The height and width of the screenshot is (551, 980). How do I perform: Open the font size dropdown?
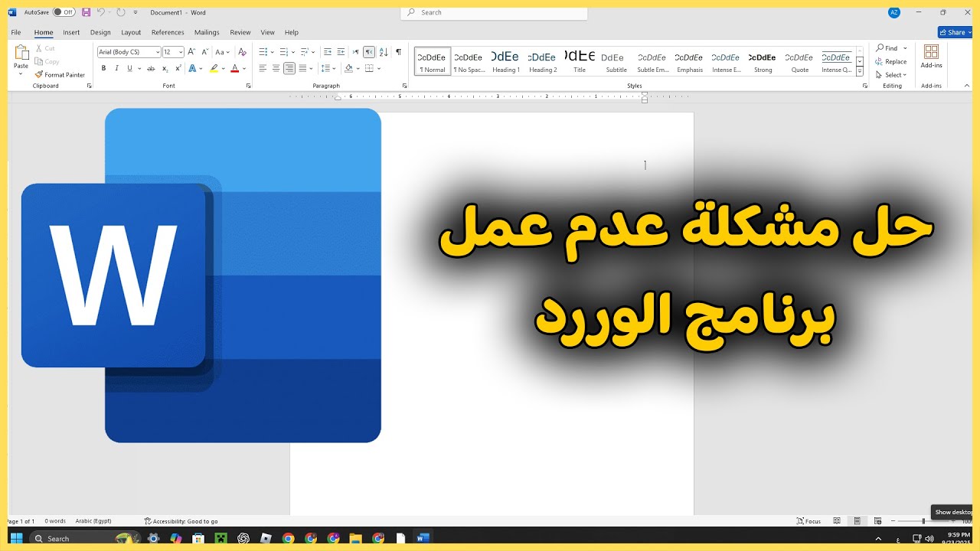click(x=181, y=52)
